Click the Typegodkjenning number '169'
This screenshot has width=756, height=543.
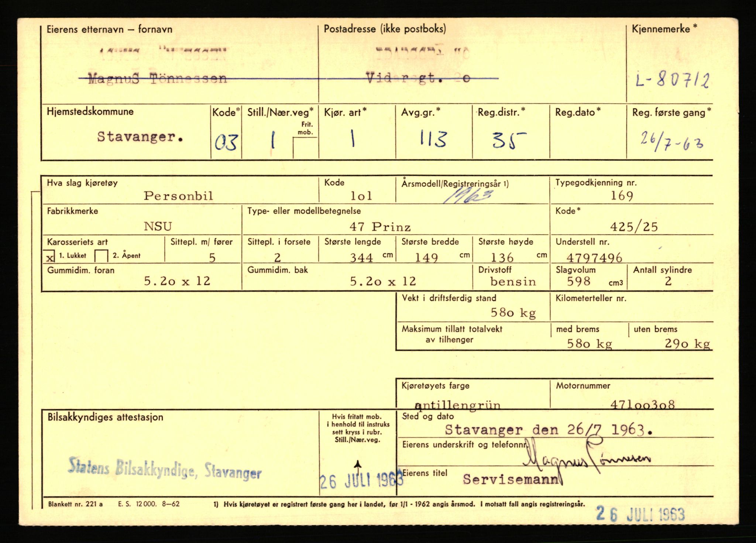(x=622, y=195)
